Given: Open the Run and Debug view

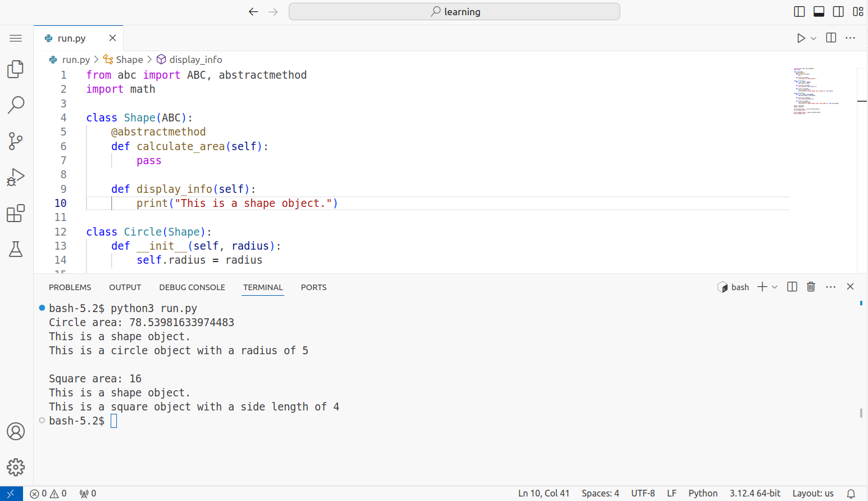Looking at the screenshot, I should pos(16,177).
